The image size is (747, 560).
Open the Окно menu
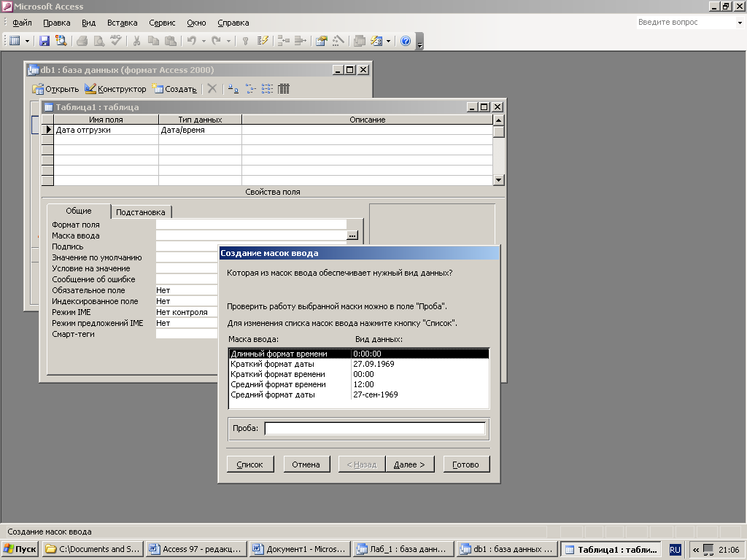pyautogui.click(x=196, y=23)
